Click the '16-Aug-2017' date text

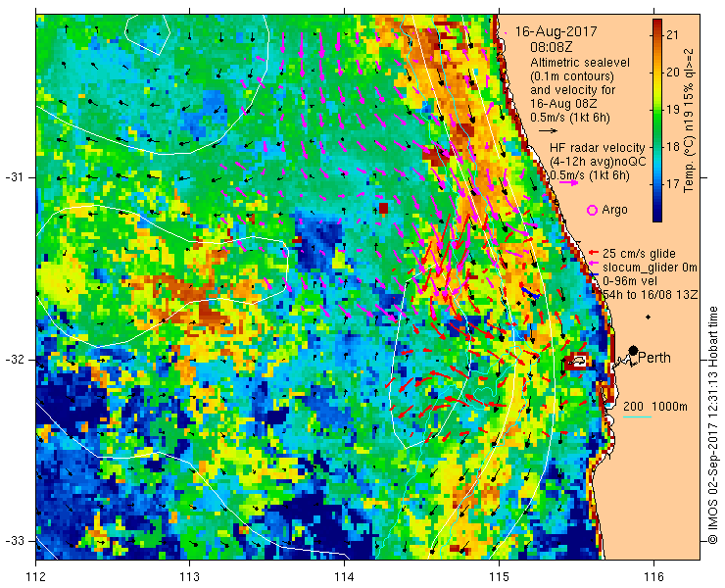[556, 32]
